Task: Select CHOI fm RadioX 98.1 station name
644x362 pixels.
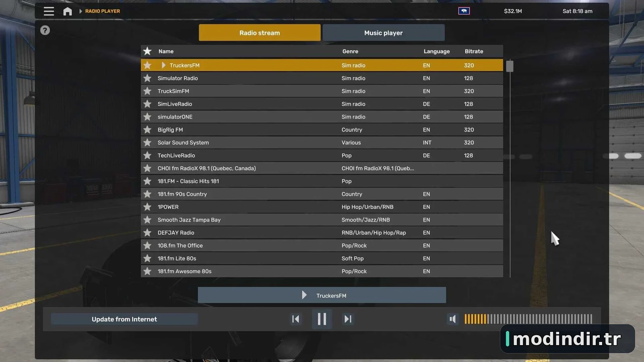Action: click(206, 168)
